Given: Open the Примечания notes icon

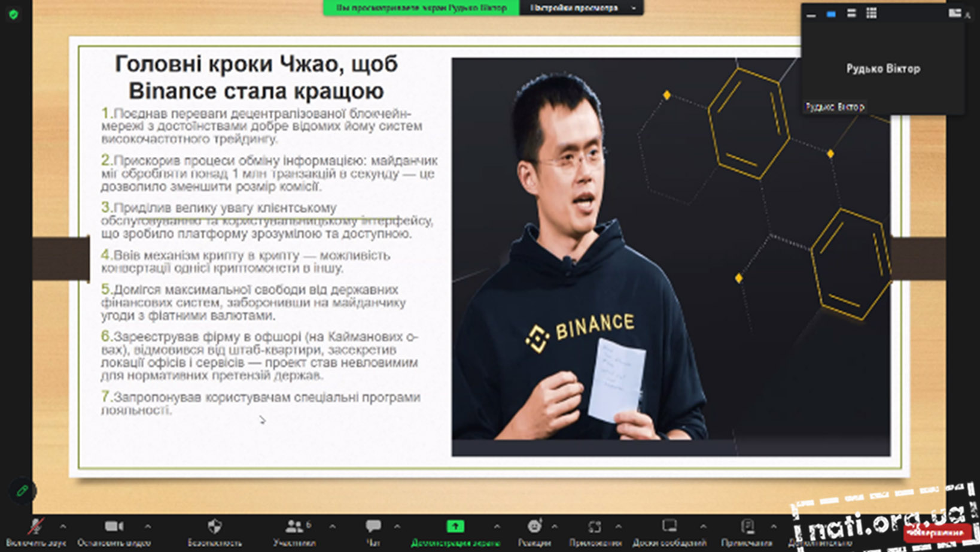Looking at the screenshot, I should point(747,532).
